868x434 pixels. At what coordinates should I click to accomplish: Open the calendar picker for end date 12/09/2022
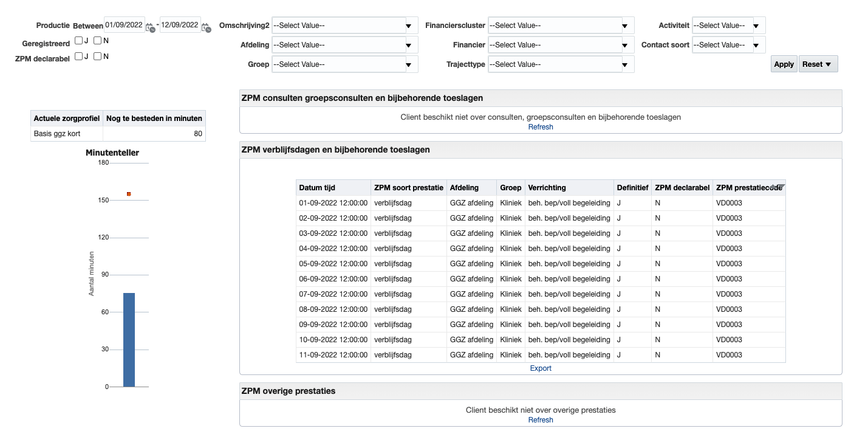tap(206, 27)
